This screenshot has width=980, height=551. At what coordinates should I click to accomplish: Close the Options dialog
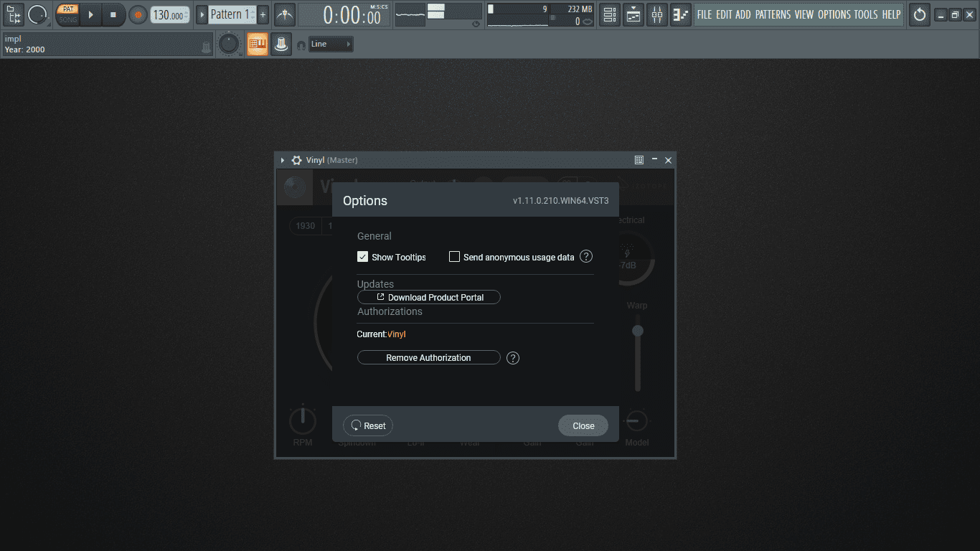583,425
